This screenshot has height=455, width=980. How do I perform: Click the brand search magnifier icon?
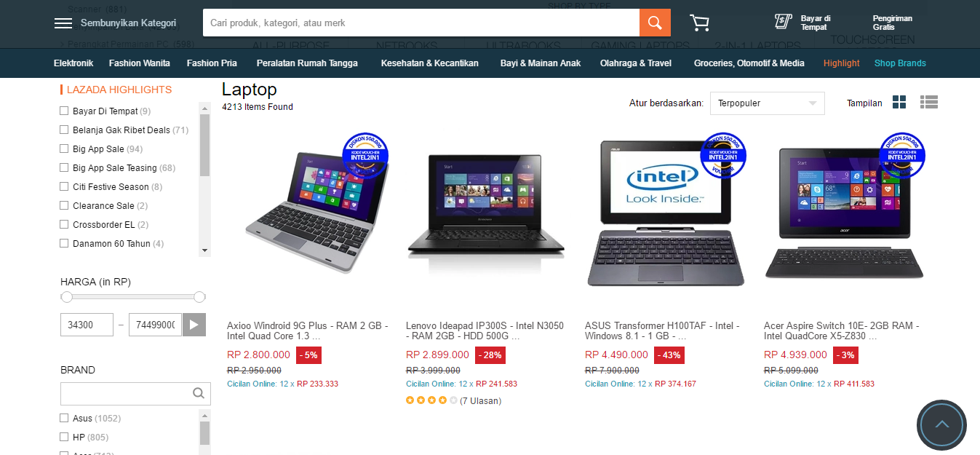tap(199, 394)
